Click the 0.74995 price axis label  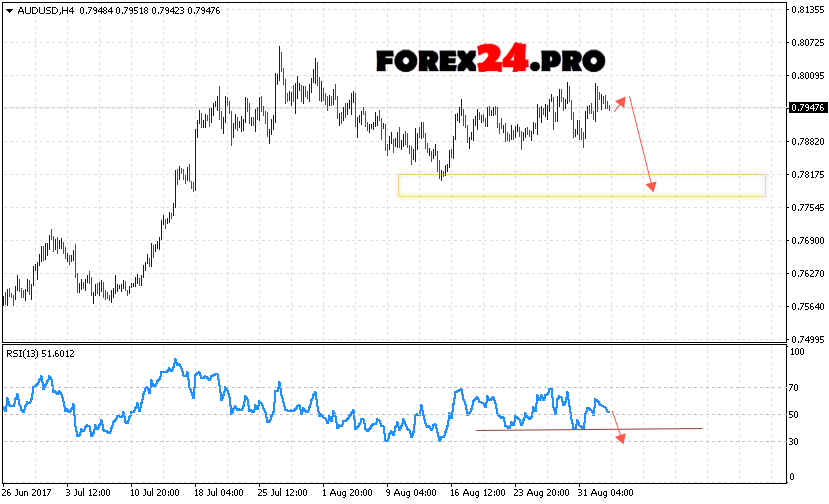tap(806, 340)
